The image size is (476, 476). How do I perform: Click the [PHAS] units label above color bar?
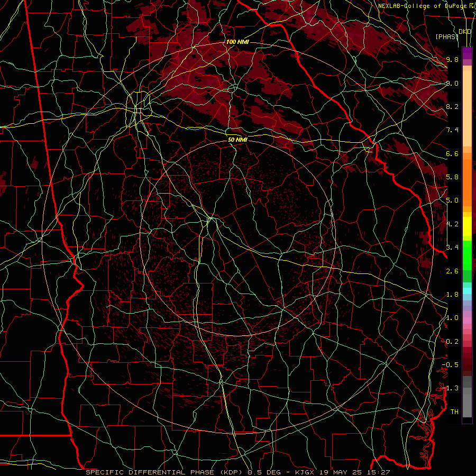(447, 36)
